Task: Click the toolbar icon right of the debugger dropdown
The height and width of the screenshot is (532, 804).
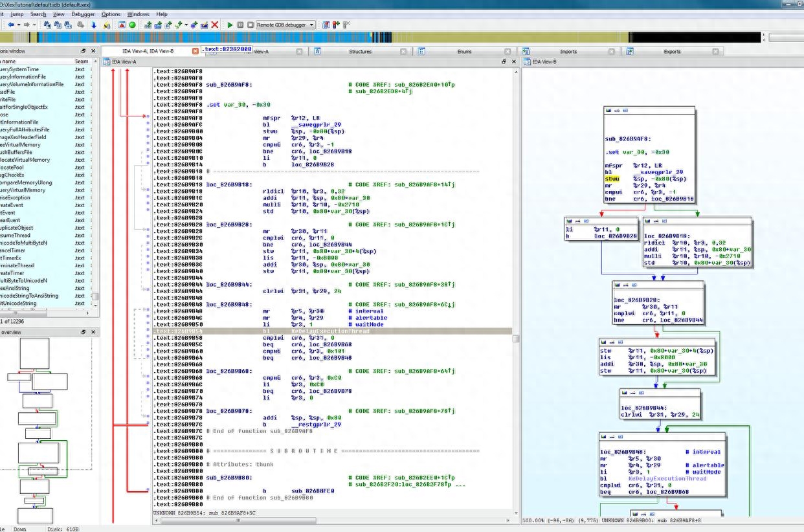Action: [x=326, y=25]
